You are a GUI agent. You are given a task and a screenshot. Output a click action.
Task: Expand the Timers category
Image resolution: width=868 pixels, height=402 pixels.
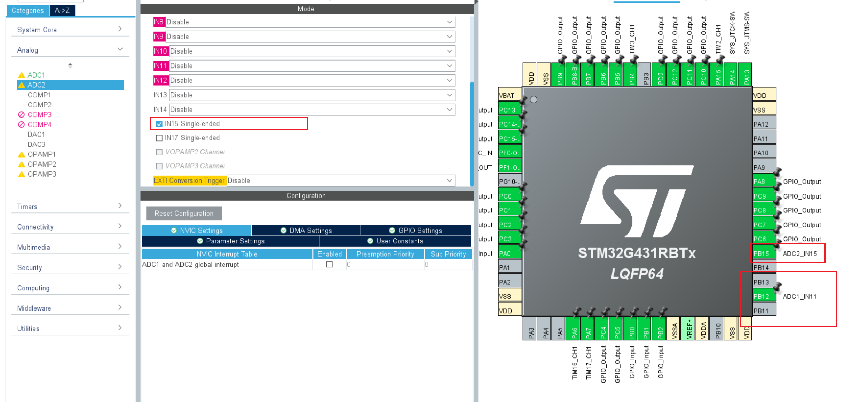[x=70, y=206]
